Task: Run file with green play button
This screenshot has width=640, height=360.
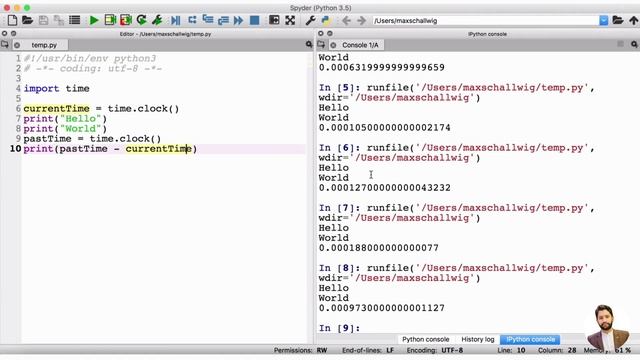Action: point(94,20)
